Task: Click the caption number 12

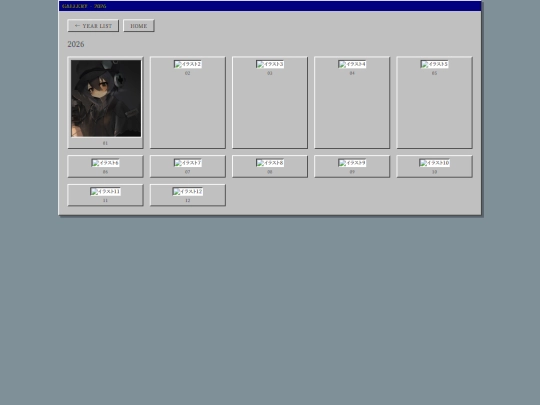Action: click(x=188, y=200)
